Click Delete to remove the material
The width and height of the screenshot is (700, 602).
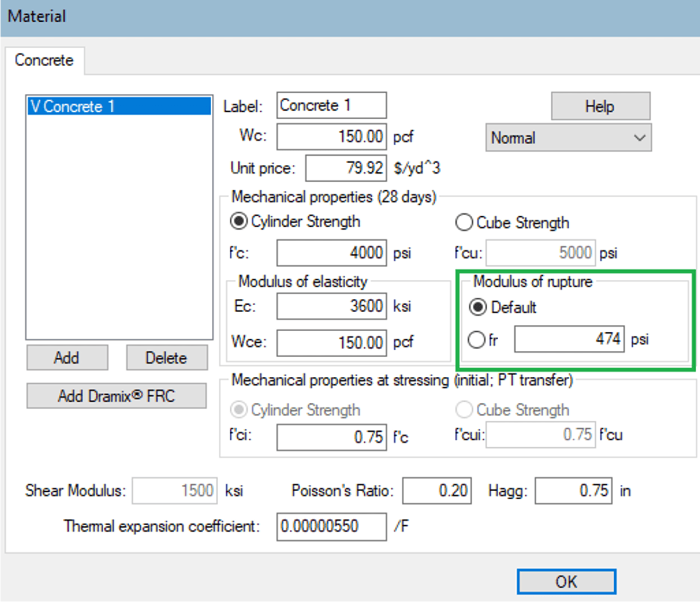[x=166, y=358]
